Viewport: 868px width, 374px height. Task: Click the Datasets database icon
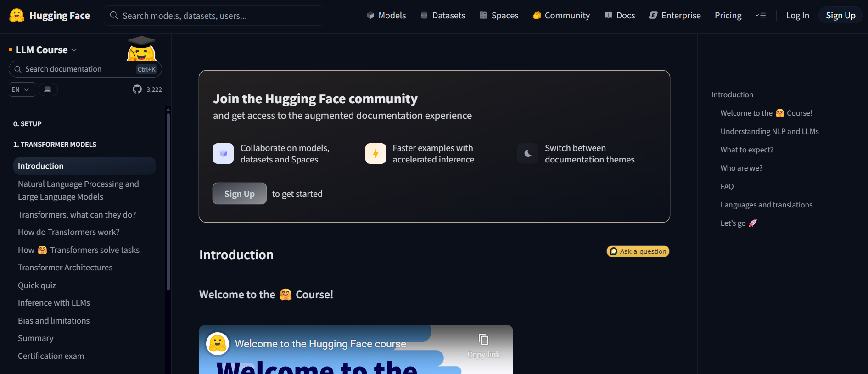click(x=424, y=16)
